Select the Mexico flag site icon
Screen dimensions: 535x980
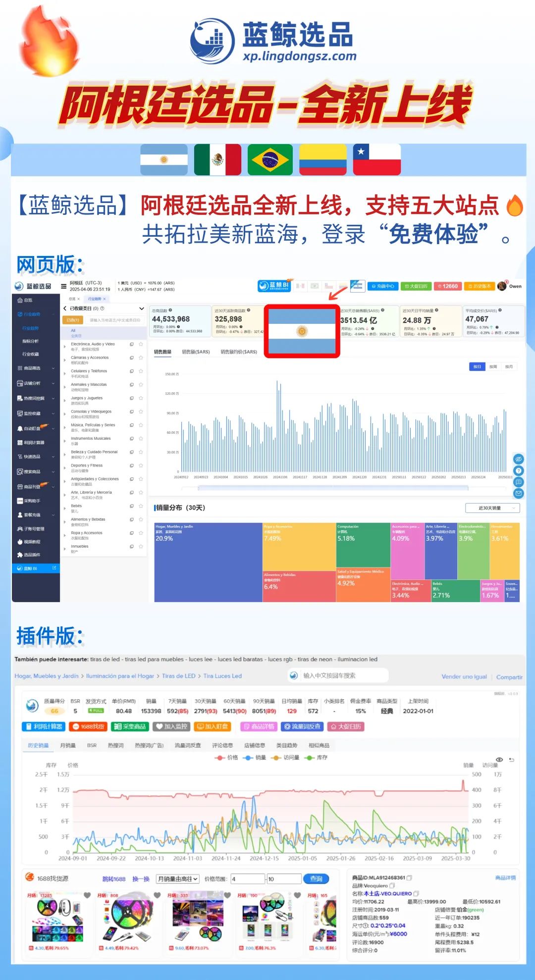point(300,286)
